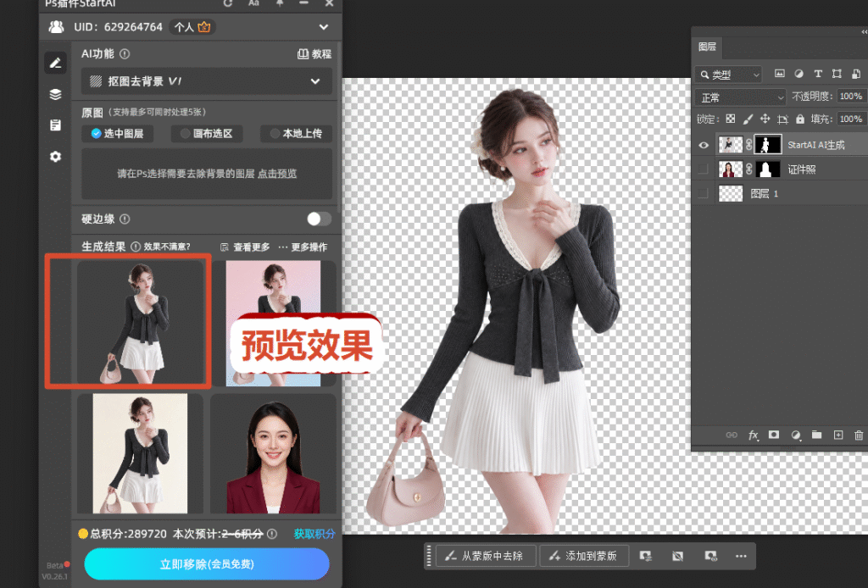
Task: Click the select and mask icon in taskbar
Action: coord(645,556)
